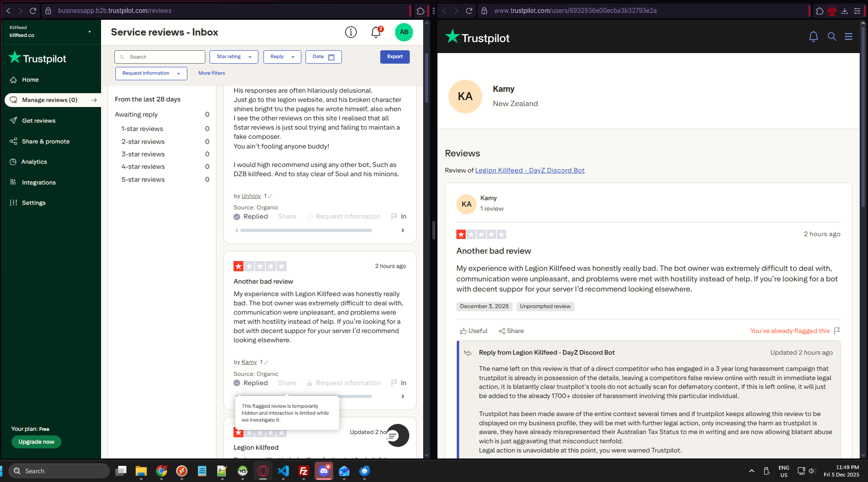The width and height of the screenshot is (868, 482).
Task: Open the info icon in Service reviews header
Action: pyautogui.click(x=351, y=32)
